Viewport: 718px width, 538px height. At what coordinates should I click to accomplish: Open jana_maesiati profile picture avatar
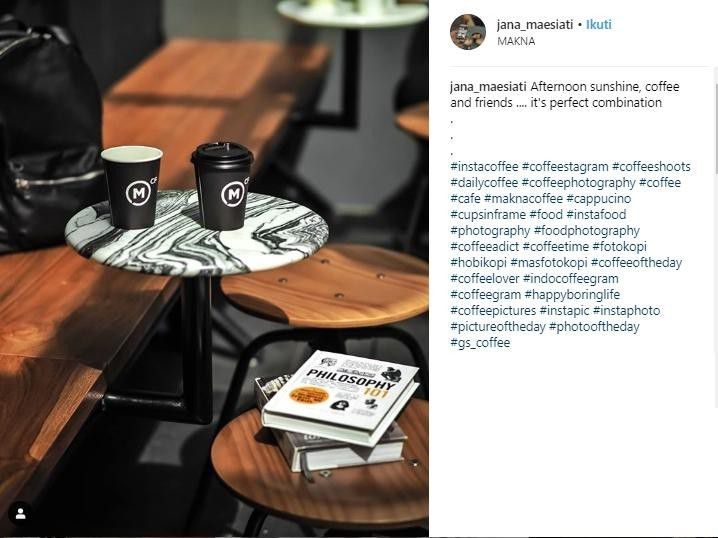point(468,32)
